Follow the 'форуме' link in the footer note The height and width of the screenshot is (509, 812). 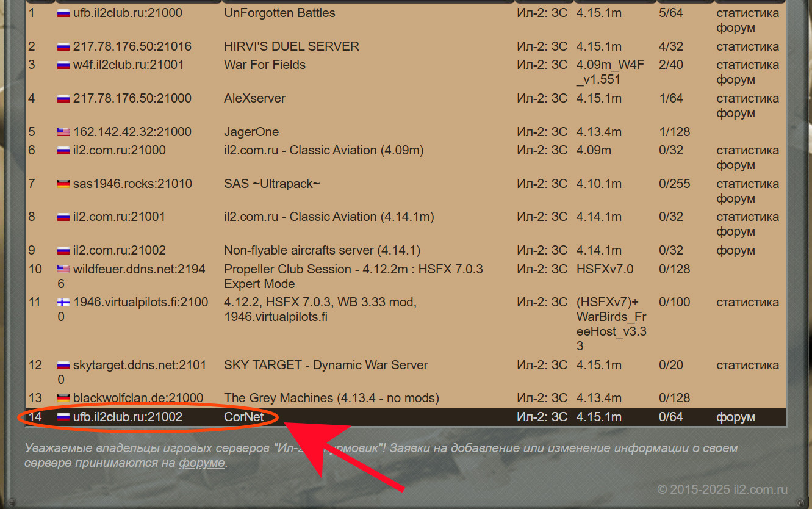201,463
